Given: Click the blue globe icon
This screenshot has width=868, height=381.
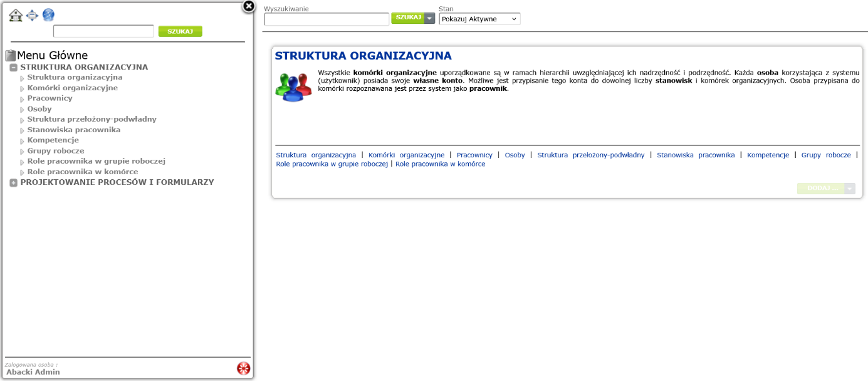Looking at the screenshot, I should pos(48,15).
